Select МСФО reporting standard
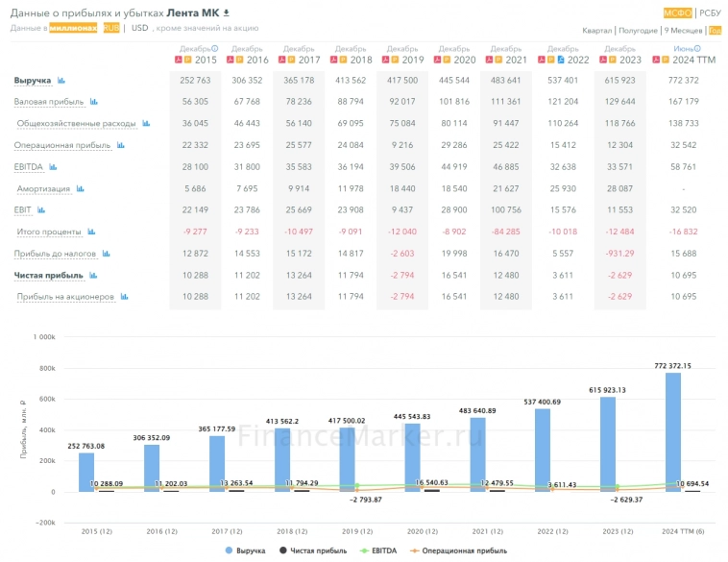Viewport: 728px width, 562px height. 677,12
